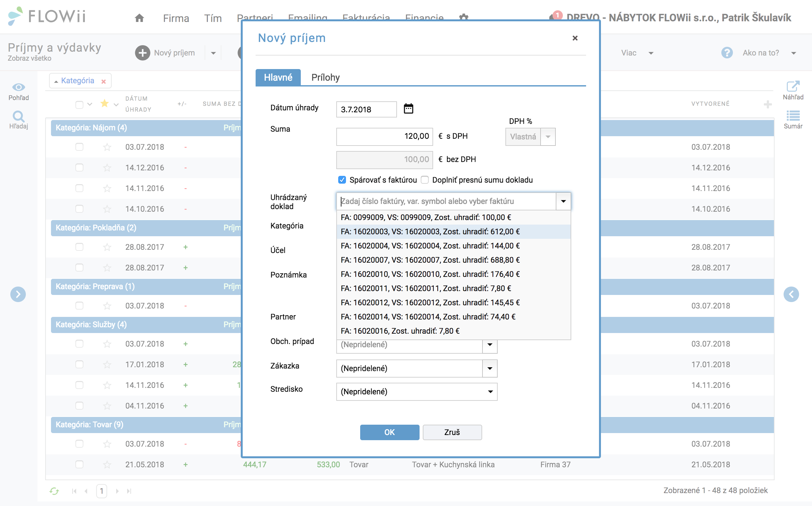Open the Firma menu
The width and height of the screenshot is (812, 506).
tap(176, 18)
